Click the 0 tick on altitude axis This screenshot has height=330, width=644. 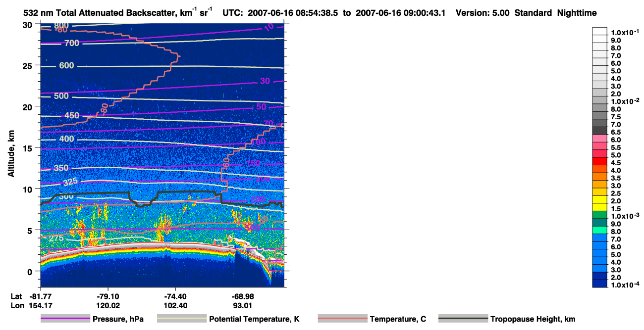pos(30,271)
